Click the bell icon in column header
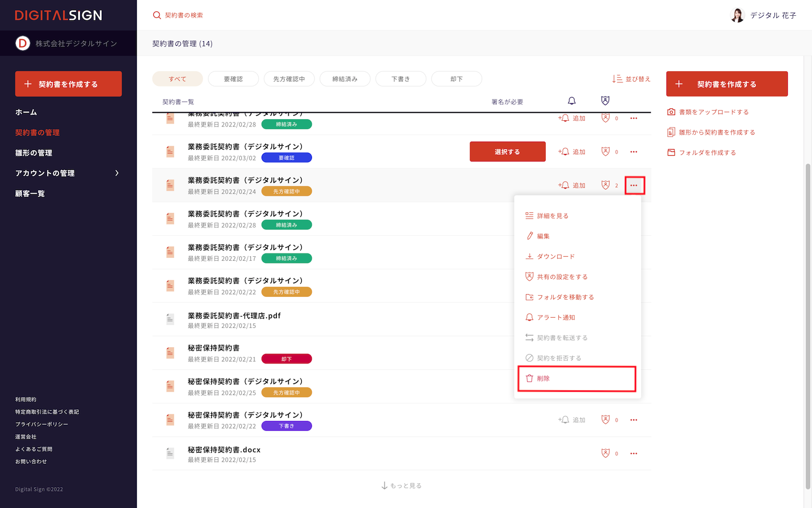812x508 pixels. coord(571,101)
